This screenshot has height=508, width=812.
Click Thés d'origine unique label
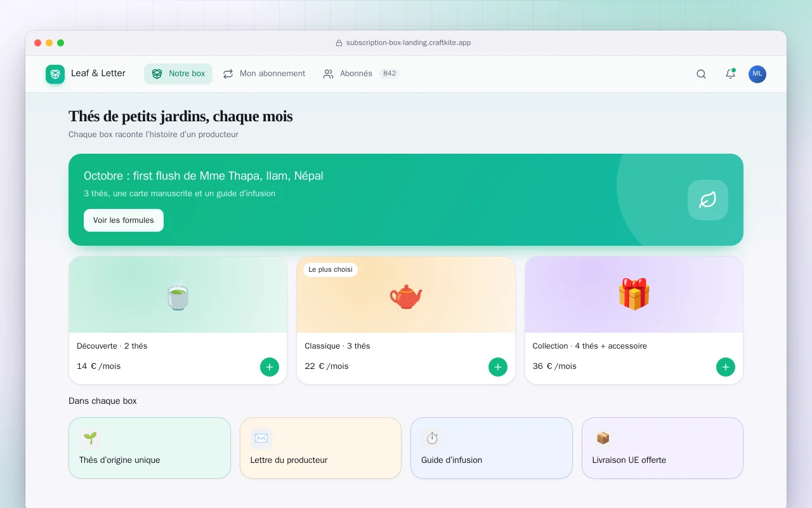pyautogui.click(x=120, y=460)
